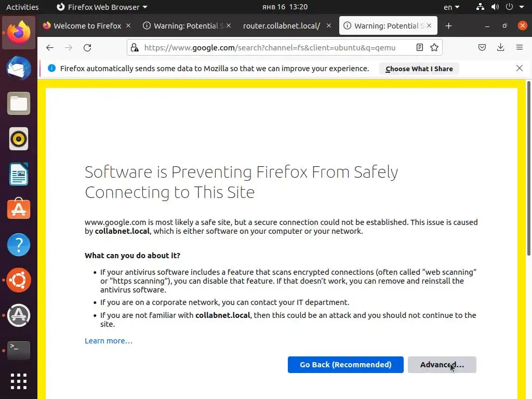Open Firefox Web Browser app menu
This screenshot has height=399, width=532.
click(x=102, y=7)
